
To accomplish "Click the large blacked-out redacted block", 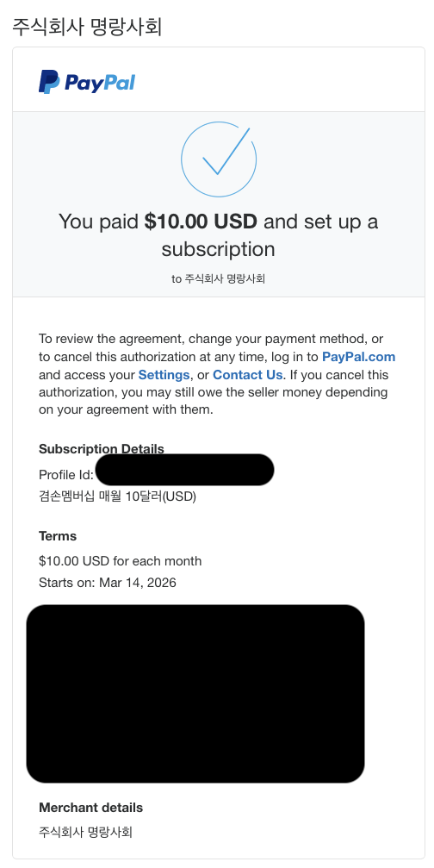I will pyautogui.click(x=195, y=694).
